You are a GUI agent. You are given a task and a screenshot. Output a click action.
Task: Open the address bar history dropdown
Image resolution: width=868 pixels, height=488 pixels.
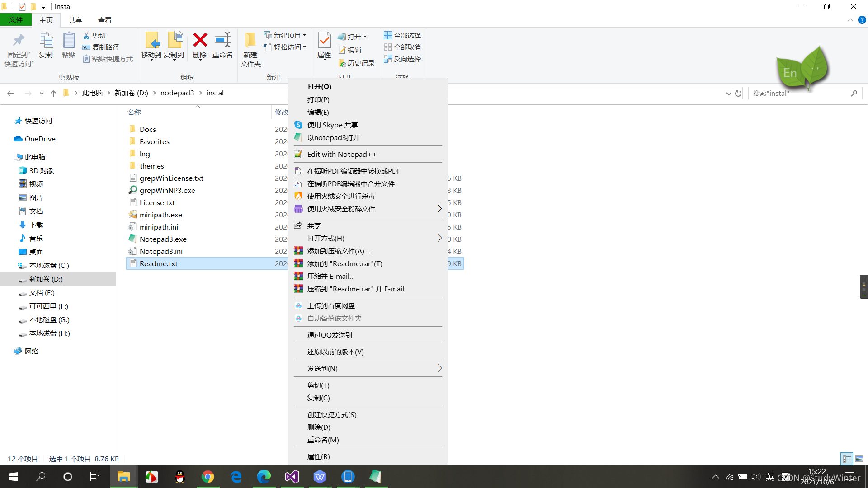pyautogui.click(x=728, y=94)
